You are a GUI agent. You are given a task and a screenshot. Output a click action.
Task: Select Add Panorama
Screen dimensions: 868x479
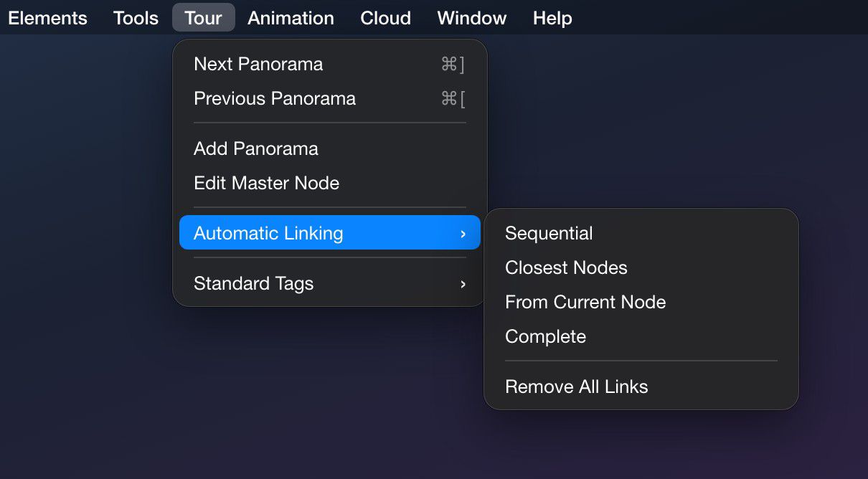(330, 149)
